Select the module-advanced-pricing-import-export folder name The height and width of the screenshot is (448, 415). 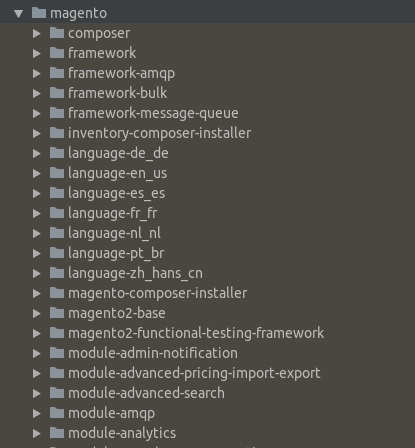(194, 374)
